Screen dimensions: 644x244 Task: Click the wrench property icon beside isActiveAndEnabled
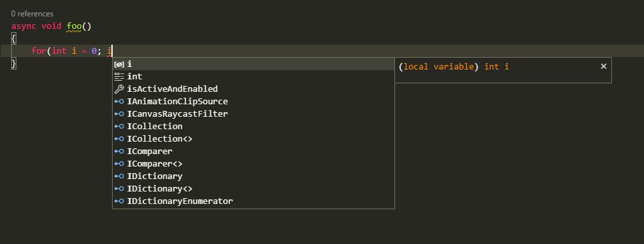[x=119, y=89]
